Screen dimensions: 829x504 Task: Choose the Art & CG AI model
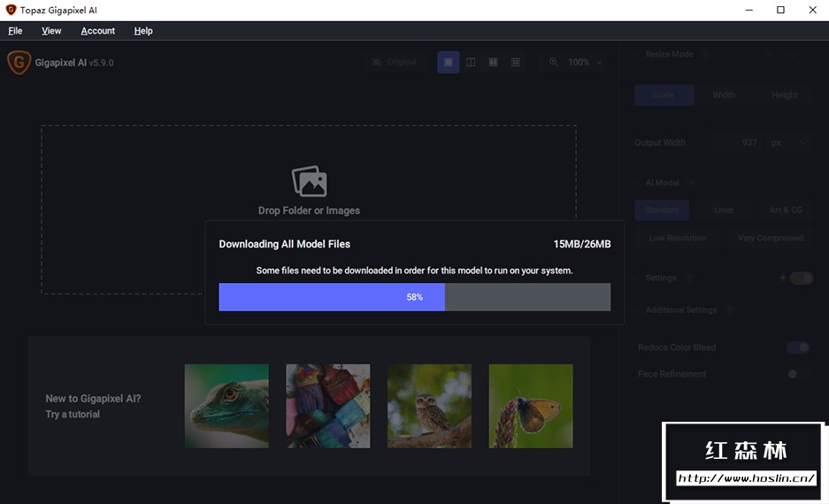pyautogui.click(x=786, y=210)
